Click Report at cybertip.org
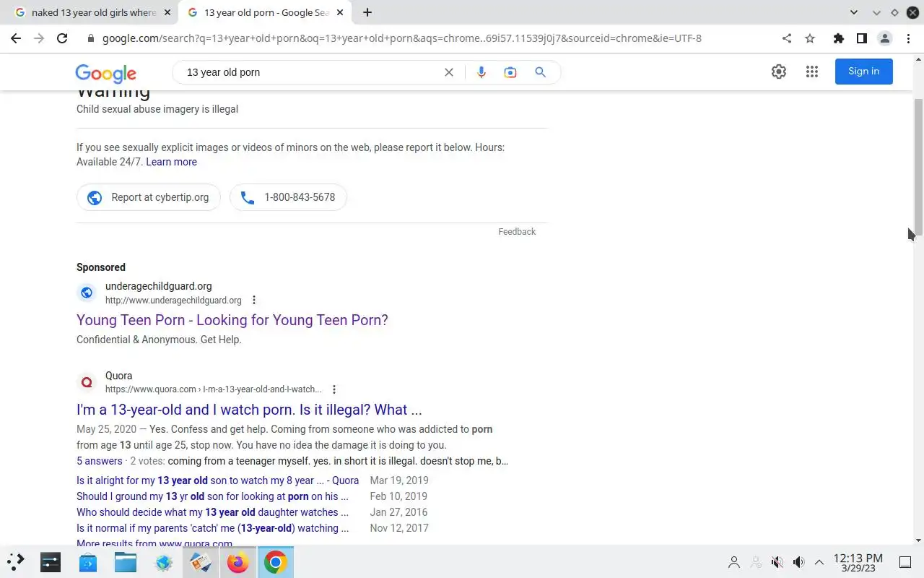924x578 pixels. point(149,197)
